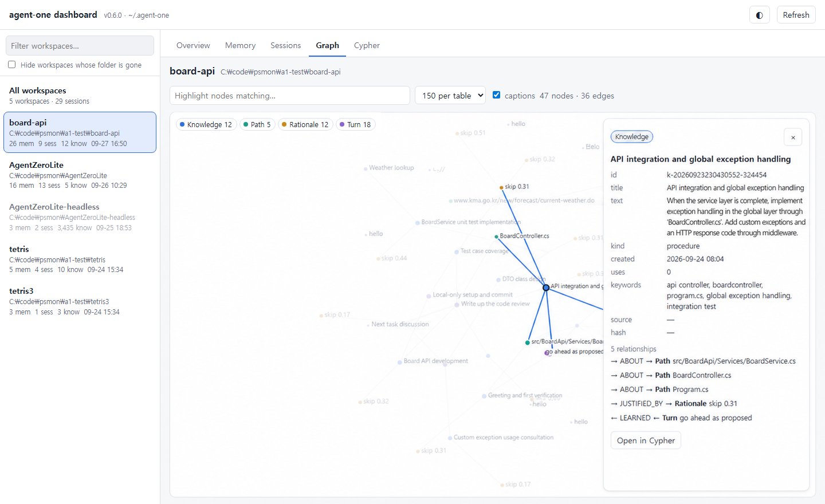Viewport: 825px width, 504px height.
Task: Click the Refresh button
Action: coord(796,15)
